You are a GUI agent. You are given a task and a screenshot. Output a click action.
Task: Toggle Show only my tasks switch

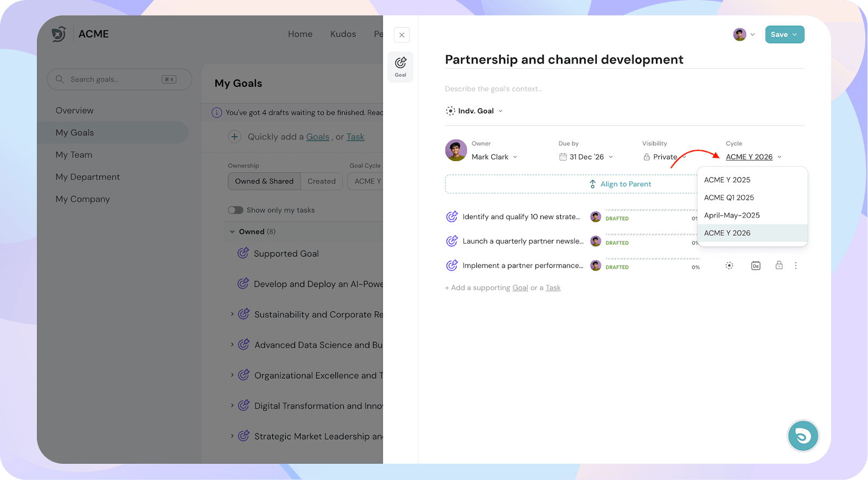tap(235, 210)
